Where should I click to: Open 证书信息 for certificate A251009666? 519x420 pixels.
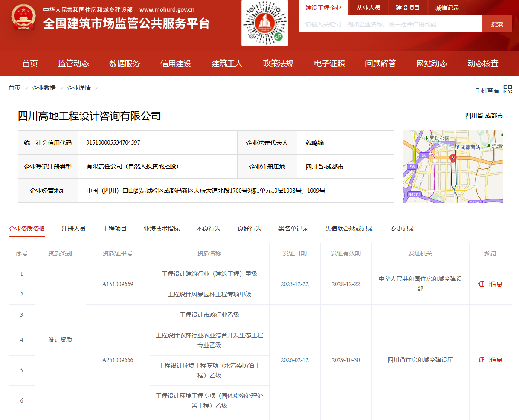490,360
